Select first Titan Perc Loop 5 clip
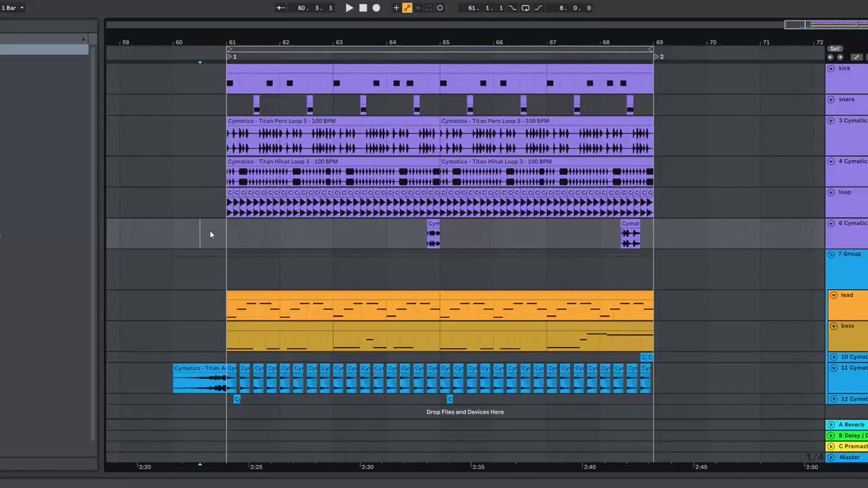 [x=333, y=136]
